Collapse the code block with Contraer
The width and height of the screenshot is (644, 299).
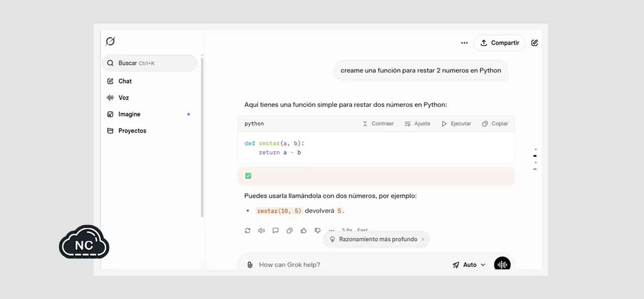378,124
